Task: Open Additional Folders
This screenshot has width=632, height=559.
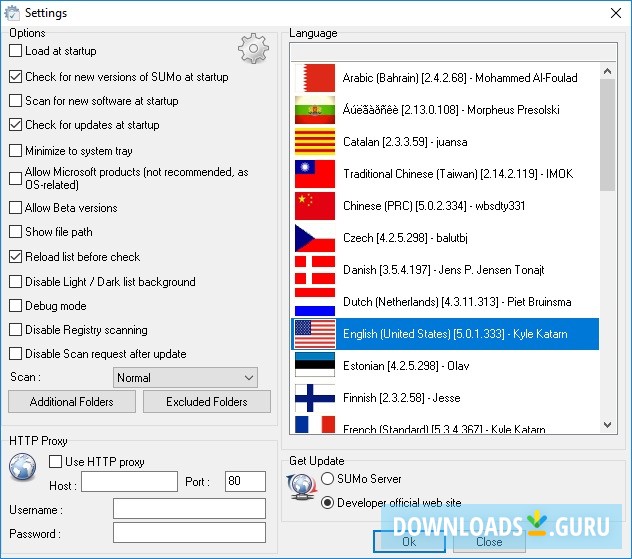Action: click(x=72, y=402)
